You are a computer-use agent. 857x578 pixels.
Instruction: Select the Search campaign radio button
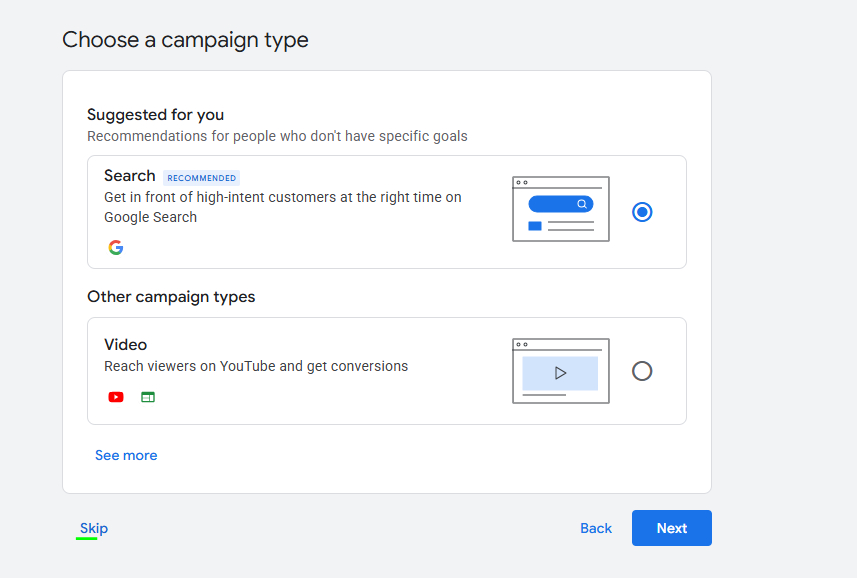pyautogui.click(x=642, y=212)
